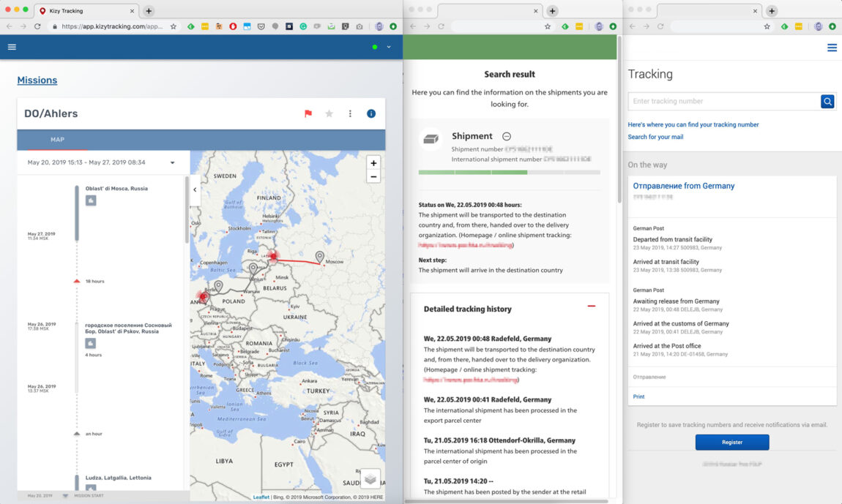Click the blue info icon on DO/Ahlers
Screen dimensions: 842x504
point(371,114)
